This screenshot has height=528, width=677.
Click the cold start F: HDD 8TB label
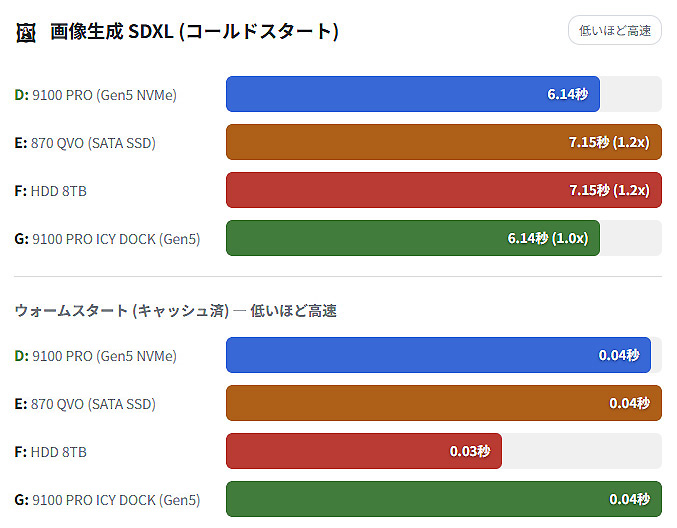[51, 191]
